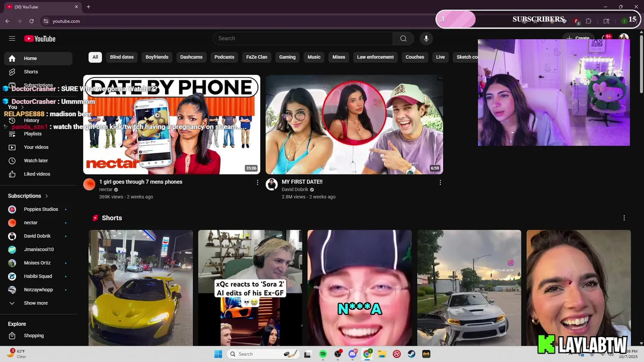This screenshot has height=362, width=644.
Task: Click the David Dobrik avatar under the video
Action: tap(272, 185)
